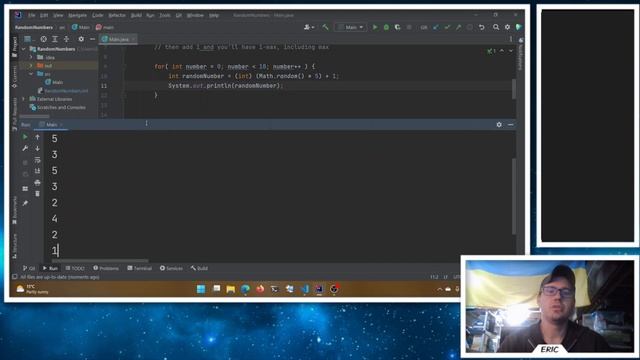The width and height of the screenshot is (640, 360).
Task: Open Project panel options gear
Action: coord(81,39)
